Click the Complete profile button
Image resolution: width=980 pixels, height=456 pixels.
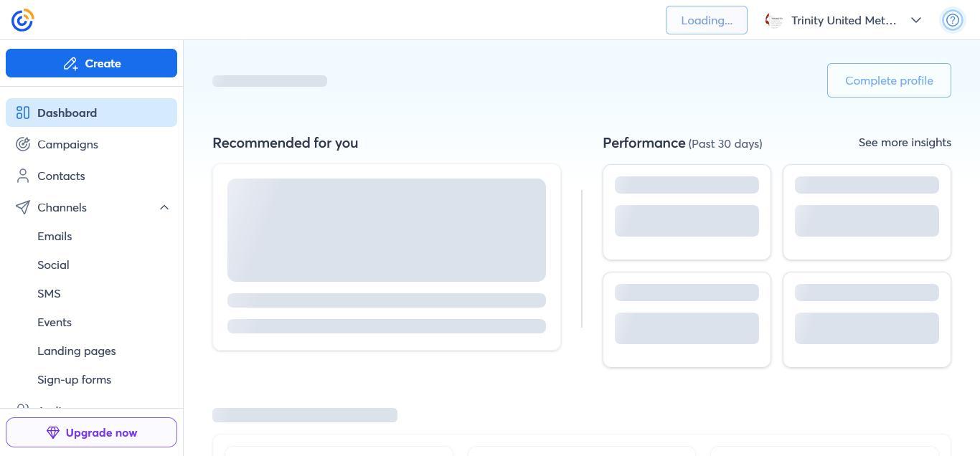[x=889, y=80]
